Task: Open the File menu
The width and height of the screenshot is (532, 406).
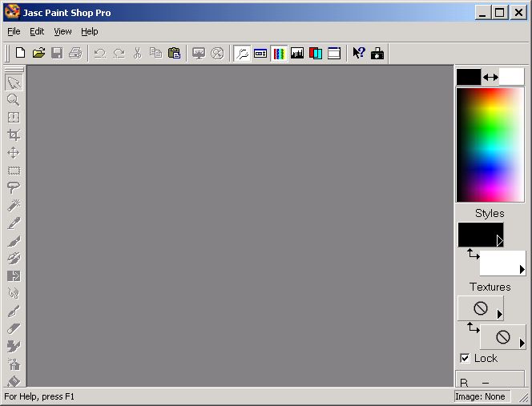Action: point(14,31)
